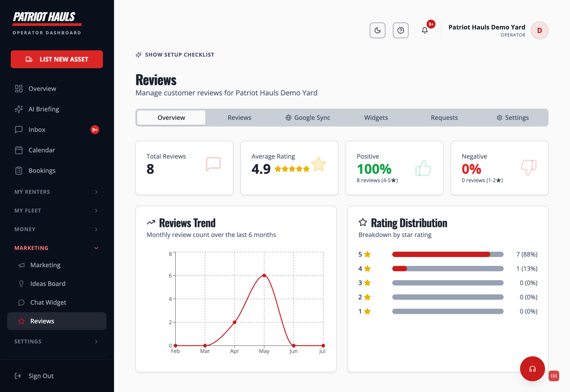Click the Reviews Trend arrow icon
The image size is (570, 392).
[x=151, y=222]
